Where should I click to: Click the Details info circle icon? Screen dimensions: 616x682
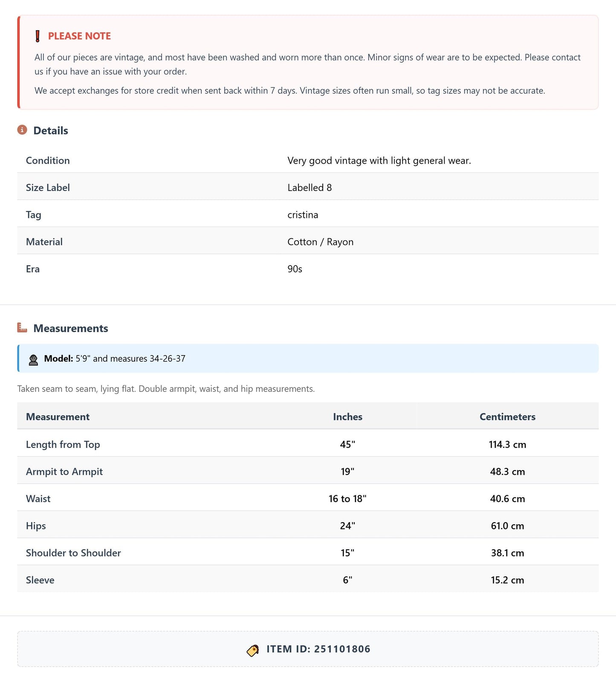(22, 130)
